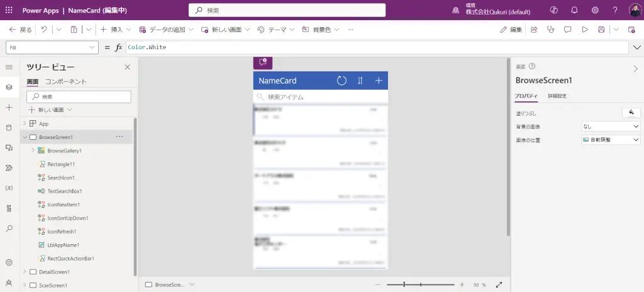Open the Insert plus icon in left rail
644x292 pixels.
tap(9, 108)
